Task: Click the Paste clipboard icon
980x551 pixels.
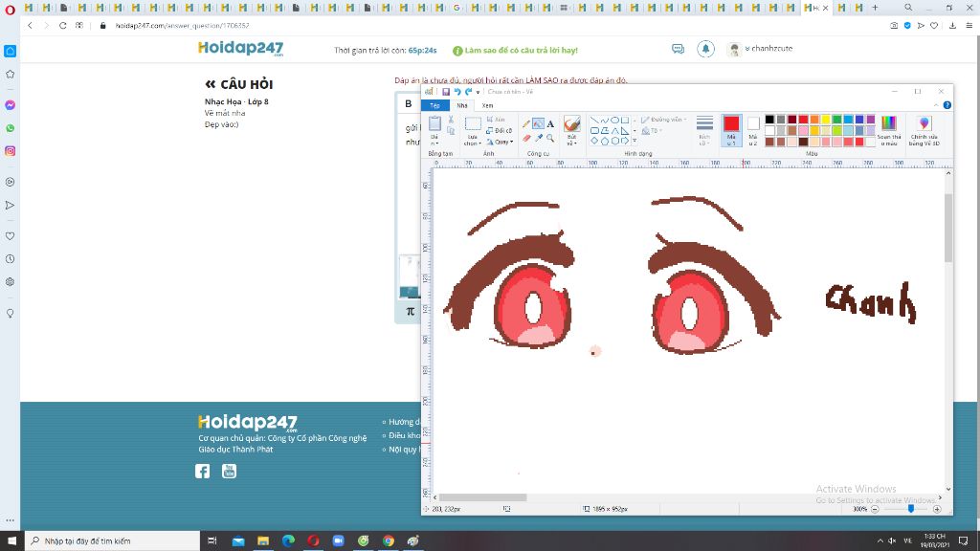Action: [x=434, y=123]
